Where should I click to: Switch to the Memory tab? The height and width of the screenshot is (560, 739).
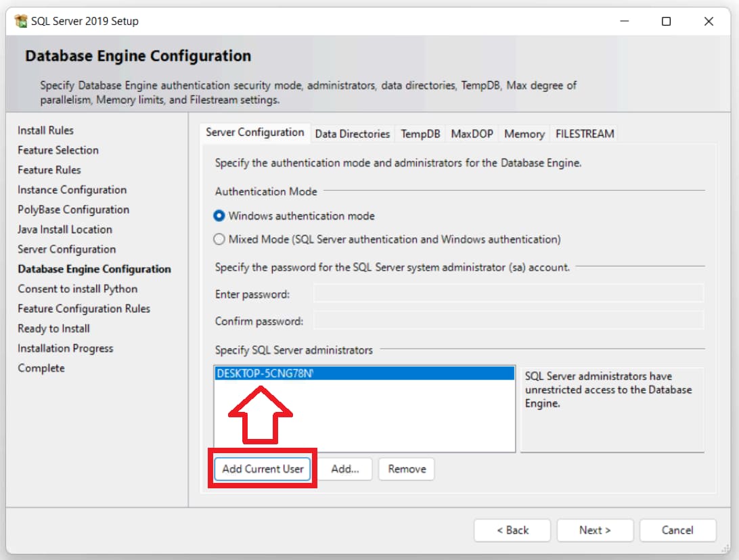(524, 134)
